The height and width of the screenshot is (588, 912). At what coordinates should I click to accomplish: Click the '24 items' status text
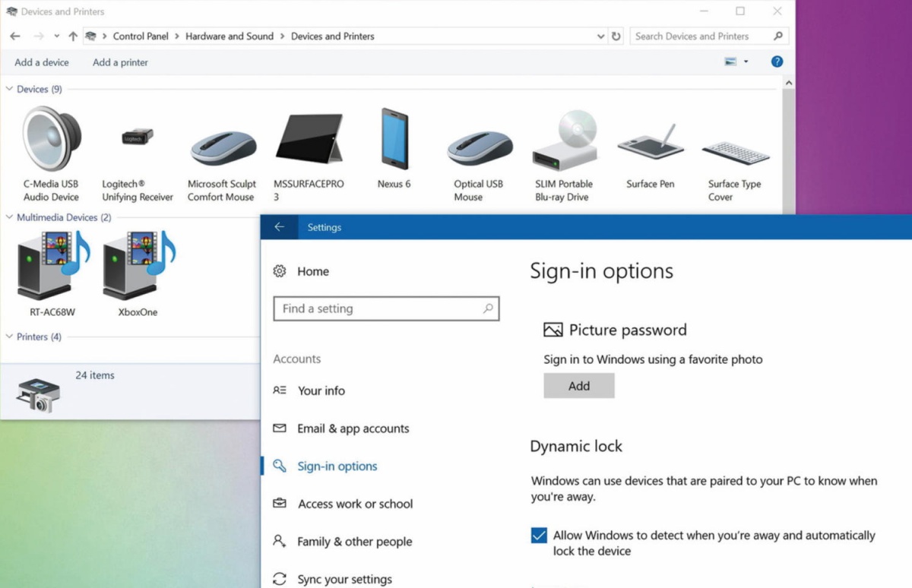pos(95,375)
